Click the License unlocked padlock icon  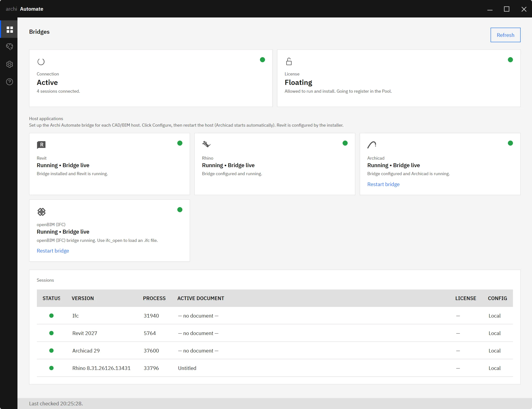pos(289,61)
